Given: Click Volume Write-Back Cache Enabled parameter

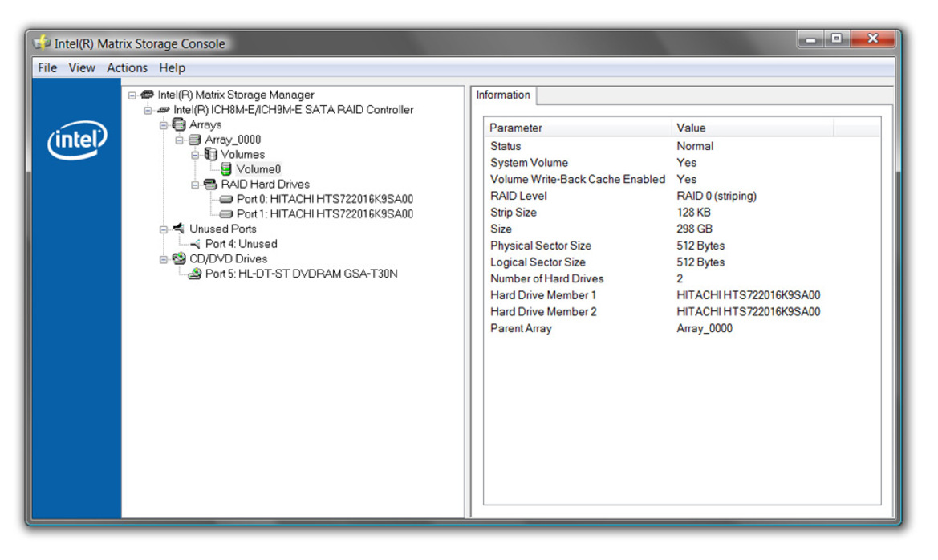Looking at the screenshot, I should 577,179.
